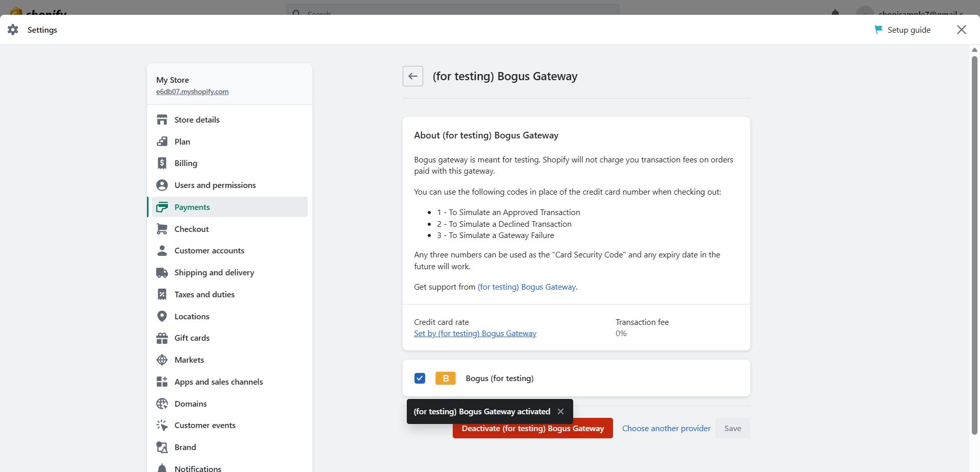Viewport: 980px width, 472px height.
Task: Click the Brand icon in sidebar
Action: [162, 447]
